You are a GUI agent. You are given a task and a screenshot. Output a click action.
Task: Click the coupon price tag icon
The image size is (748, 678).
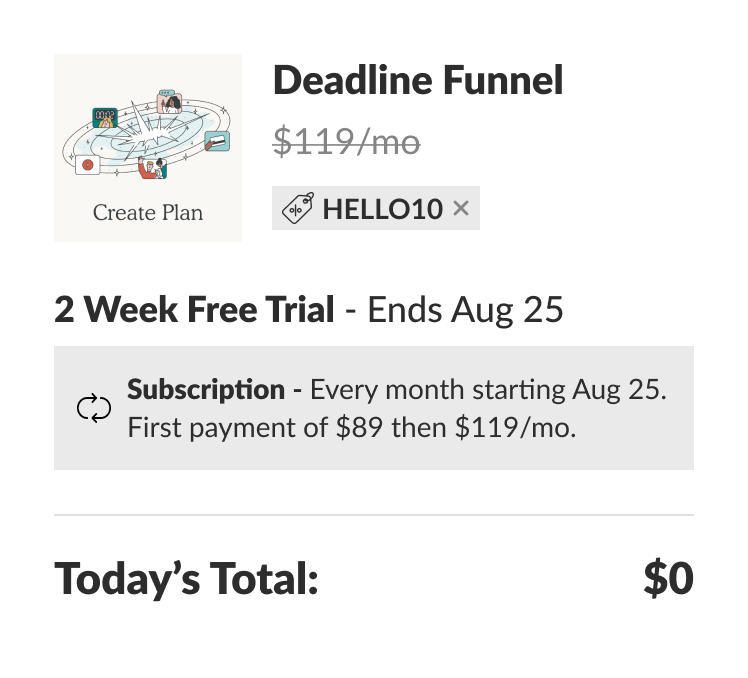click(x=297, y=208)
